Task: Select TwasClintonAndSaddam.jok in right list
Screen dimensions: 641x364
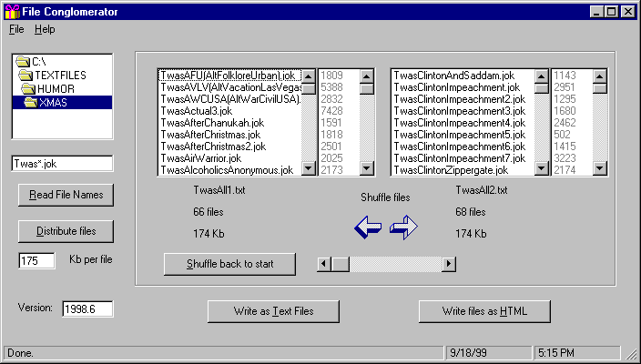Action: coord(463,76)
